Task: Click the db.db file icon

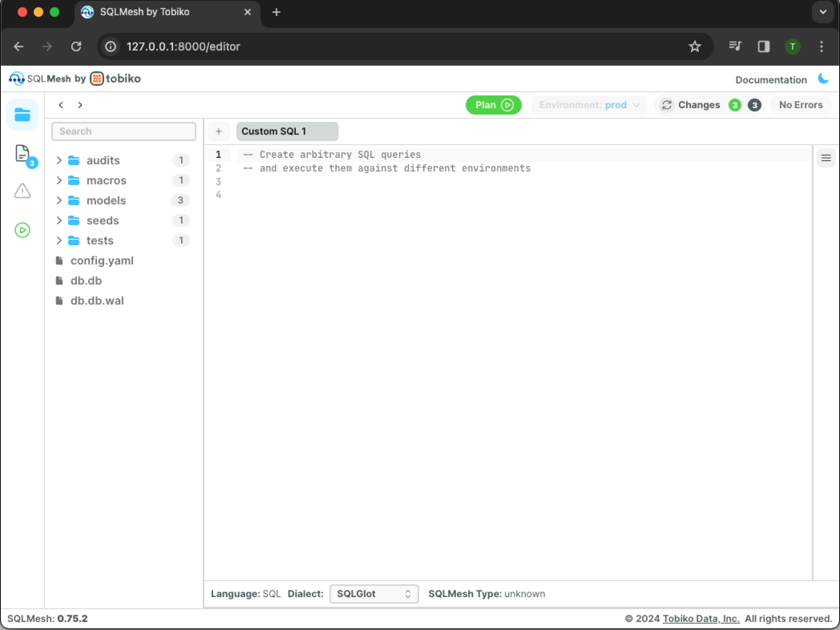Action: [59, 281]
